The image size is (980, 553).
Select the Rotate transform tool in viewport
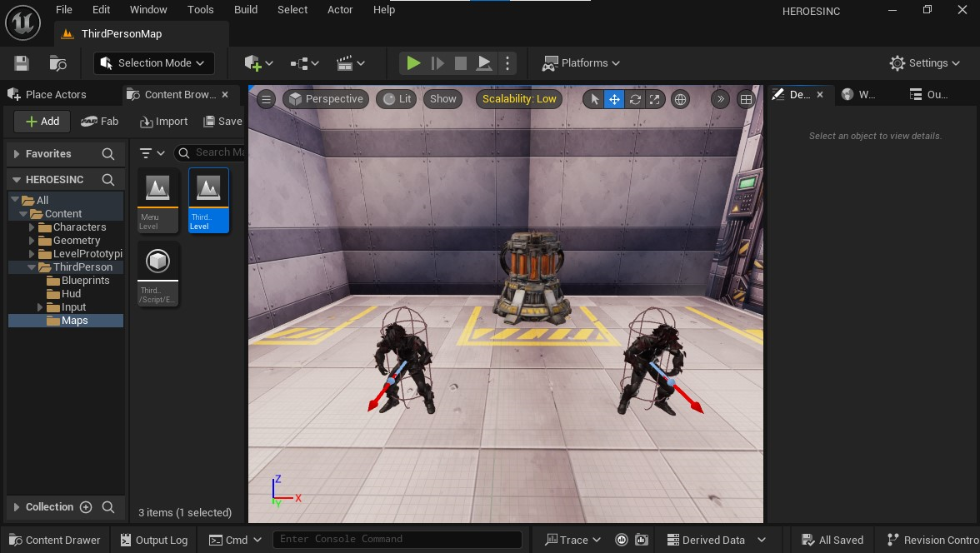635,99
